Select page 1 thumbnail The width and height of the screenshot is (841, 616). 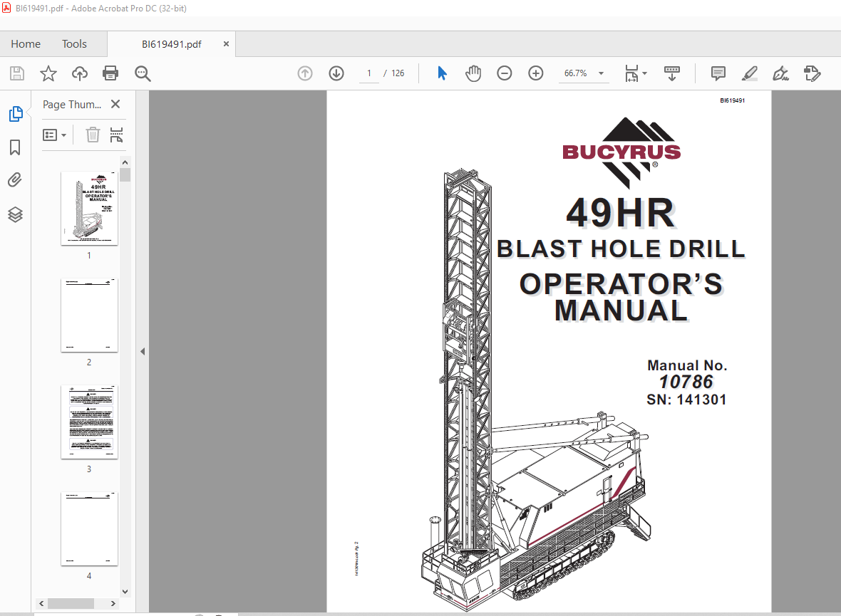tap(89, 209)
